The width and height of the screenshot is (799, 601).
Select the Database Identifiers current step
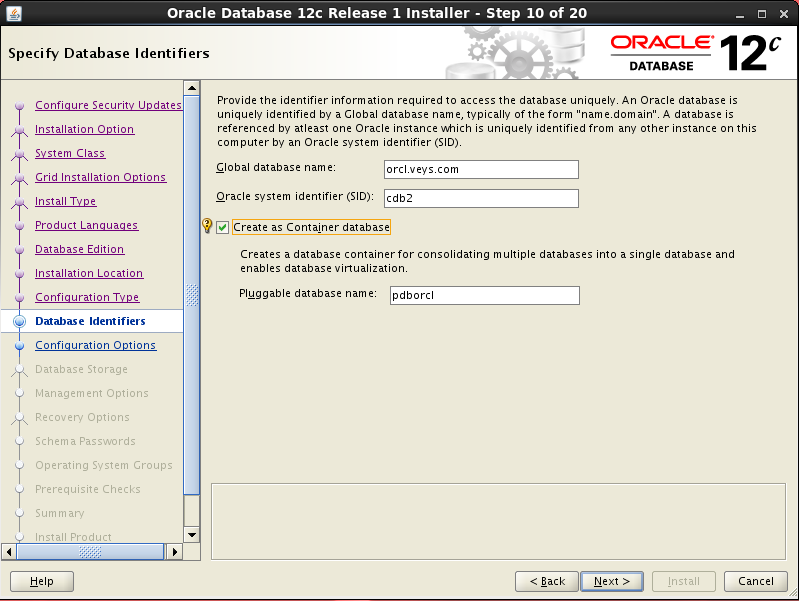tap(92, 321)
